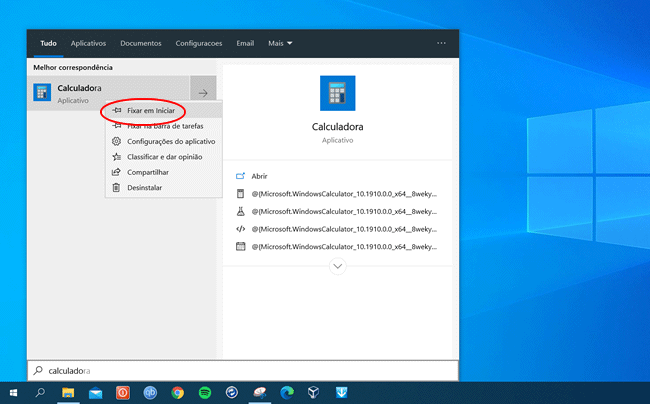Open Google Chrome from the taskbar

coord(177,393)
